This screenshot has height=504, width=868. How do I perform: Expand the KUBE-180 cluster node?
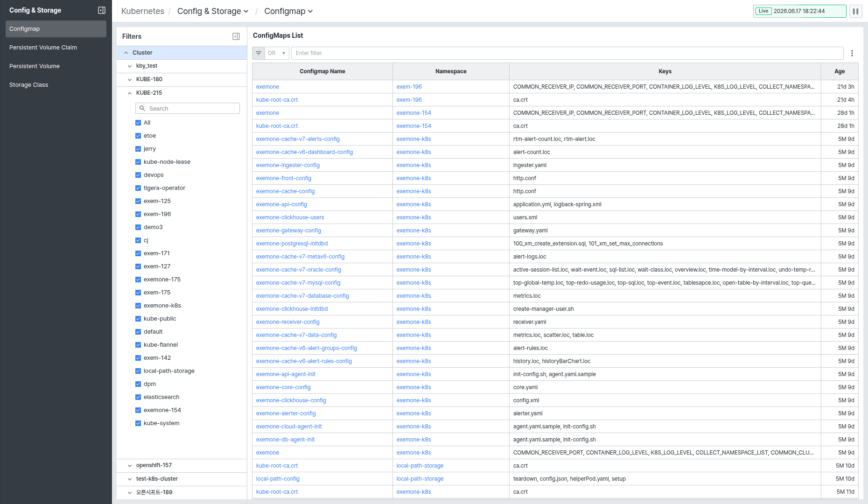tap(130, 80)
